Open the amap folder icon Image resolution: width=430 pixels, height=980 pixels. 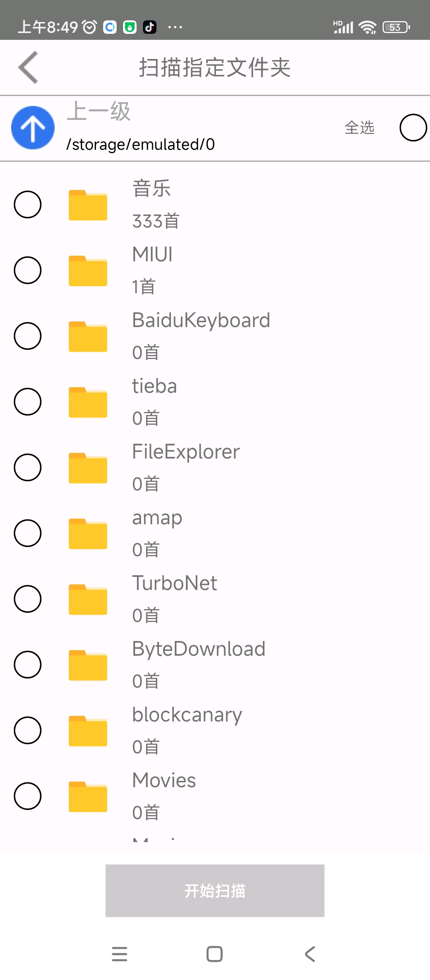click(88, 534)
